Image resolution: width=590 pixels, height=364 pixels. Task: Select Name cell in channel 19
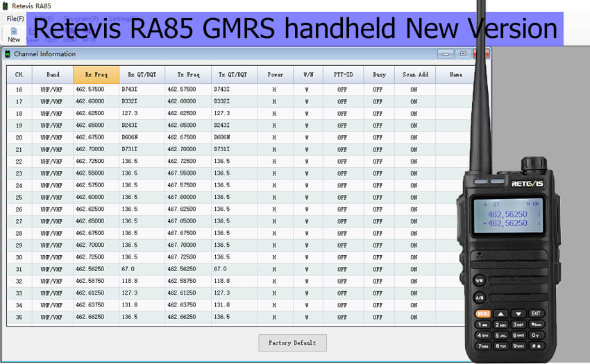coord(453,125)
